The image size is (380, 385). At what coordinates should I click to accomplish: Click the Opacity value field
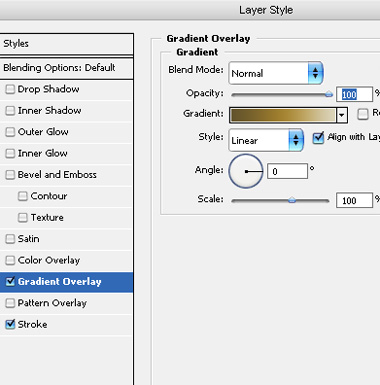click(x=354, y=95)
